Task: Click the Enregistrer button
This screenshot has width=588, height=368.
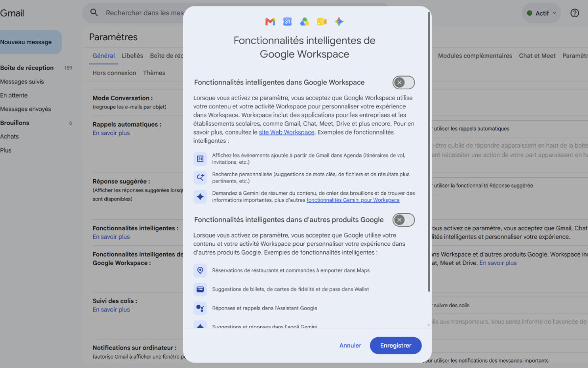Action: (396, 345)
